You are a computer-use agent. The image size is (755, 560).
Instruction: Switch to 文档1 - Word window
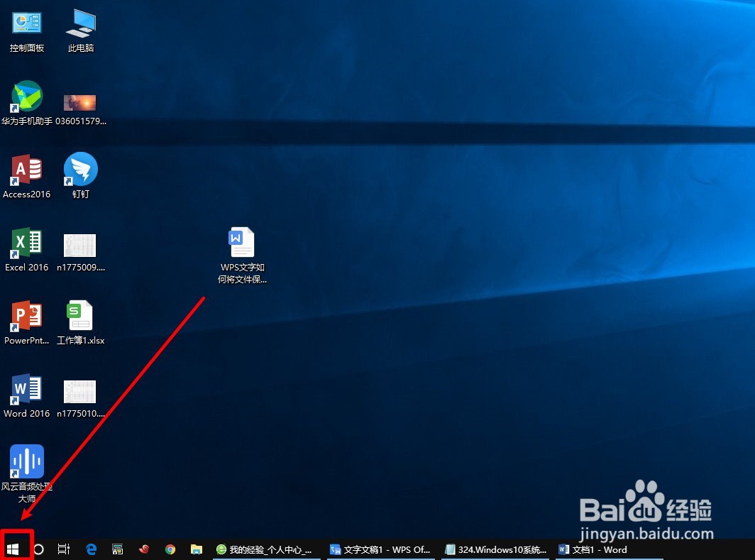(610, 549)
